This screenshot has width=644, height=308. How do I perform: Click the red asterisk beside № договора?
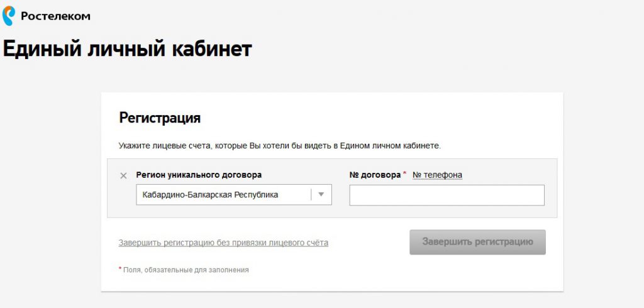[x=405, y=173]
